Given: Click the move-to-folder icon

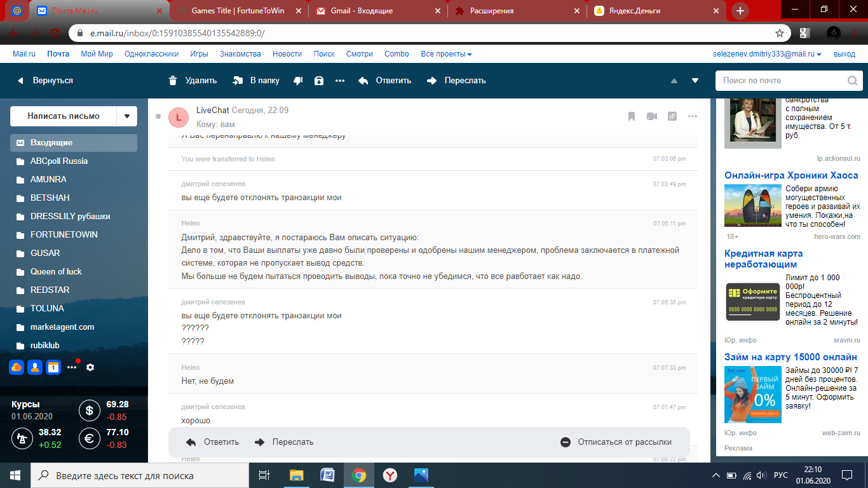Looking at the screenshot, I should tap(238, 81).
